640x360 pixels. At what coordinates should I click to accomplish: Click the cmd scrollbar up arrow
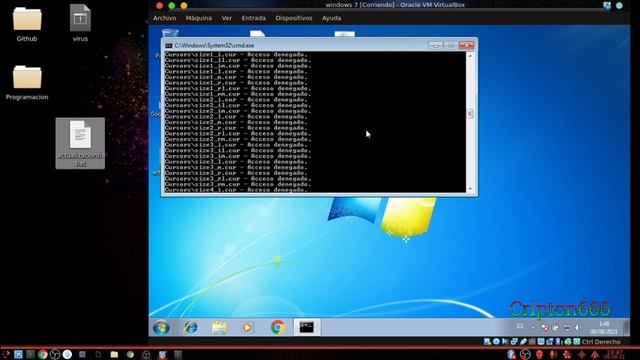coord(470,55)
